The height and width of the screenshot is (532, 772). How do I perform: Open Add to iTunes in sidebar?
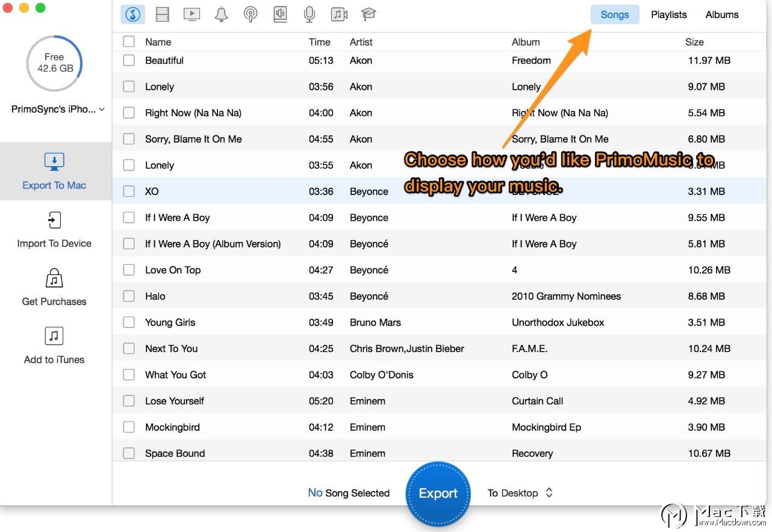pos(54,346)
